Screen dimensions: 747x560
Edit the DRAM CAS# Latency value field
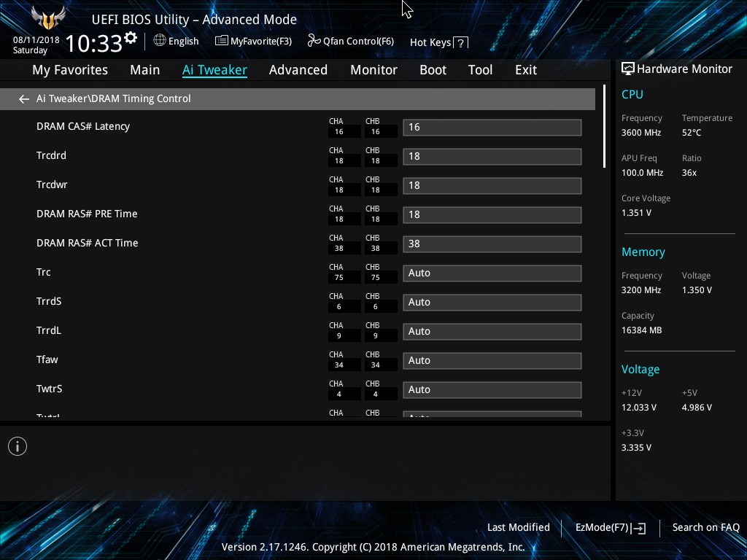pyautogui.click(x=492, y=128)
